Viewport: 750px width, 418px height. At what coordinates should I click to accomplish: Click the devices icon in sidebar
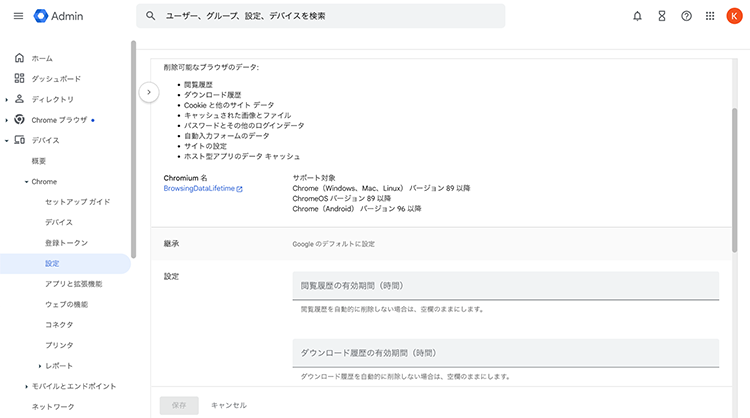[x=19, y=140]
